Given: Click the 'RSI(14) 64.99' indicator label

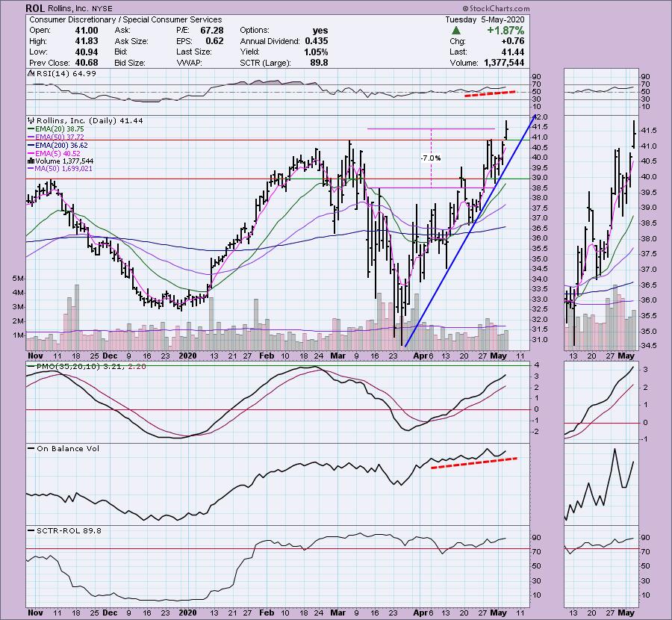Looking at the screenshot, I should (x=66, y=73).
